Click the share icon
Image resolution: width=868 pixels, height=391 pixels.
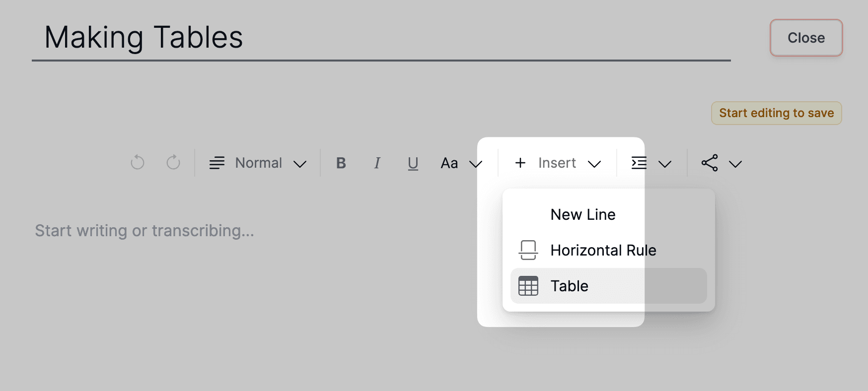(x=710, y=163)
